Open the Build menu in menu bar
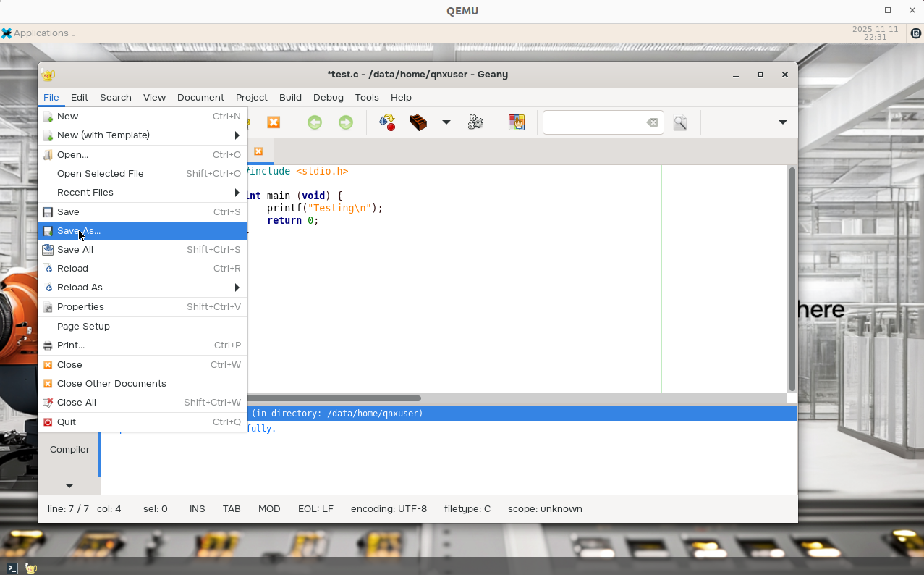Screen dimensions: 924x575 click(290, 97)
